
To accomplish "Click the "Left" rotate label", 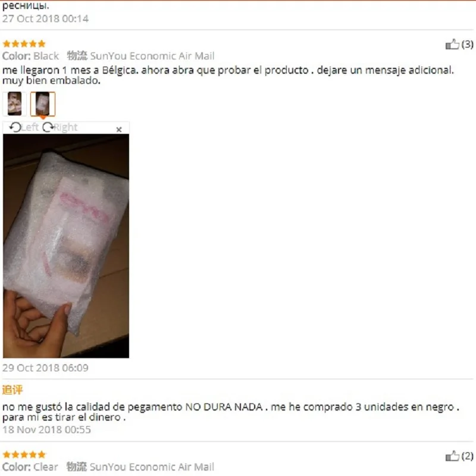I will coord(30,127).
